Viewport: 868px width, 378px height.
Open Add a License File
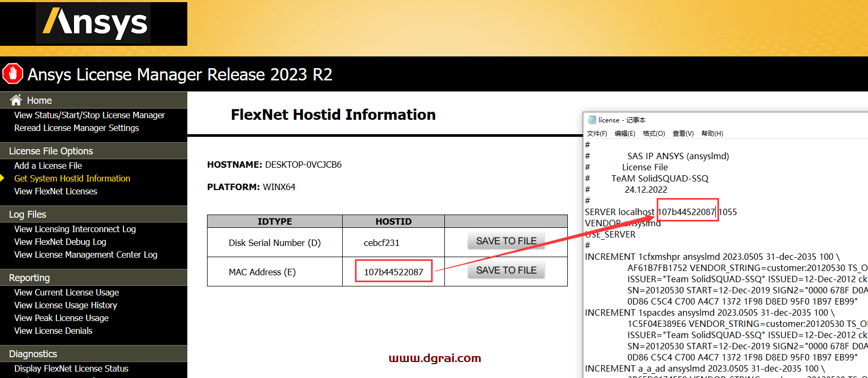pos(48,166)
